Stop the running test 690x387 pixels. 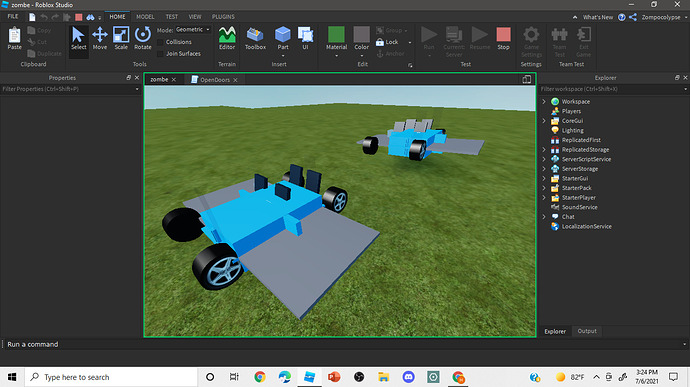pos(503,38)
